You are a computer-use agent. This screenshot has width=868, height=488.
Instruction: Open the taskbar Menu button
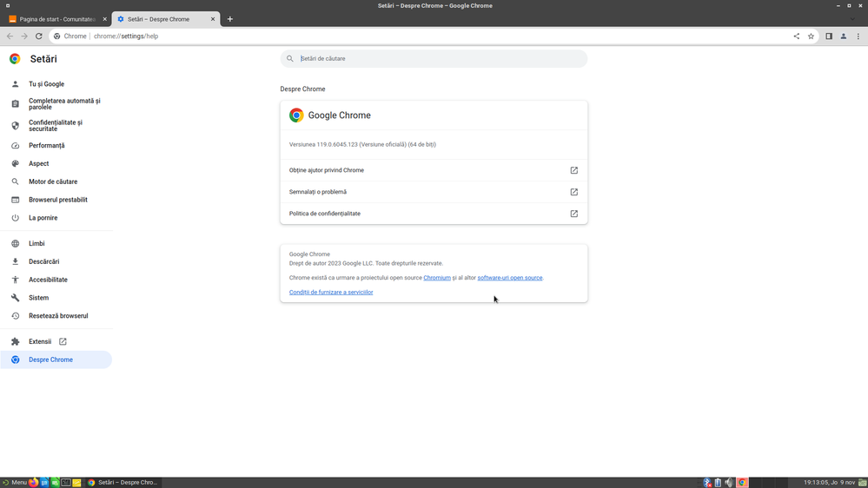coord(15,482)
